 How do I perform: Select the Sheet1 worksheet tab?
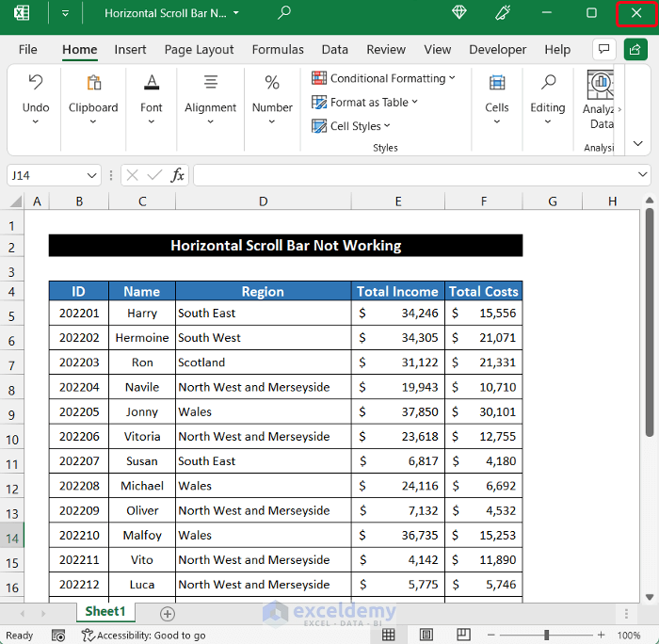coord(105,612)
